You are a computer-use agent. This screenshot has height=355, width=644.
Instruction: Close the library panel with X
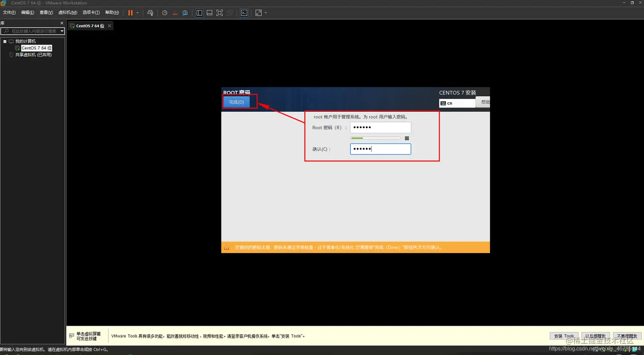tap(62, 23)
